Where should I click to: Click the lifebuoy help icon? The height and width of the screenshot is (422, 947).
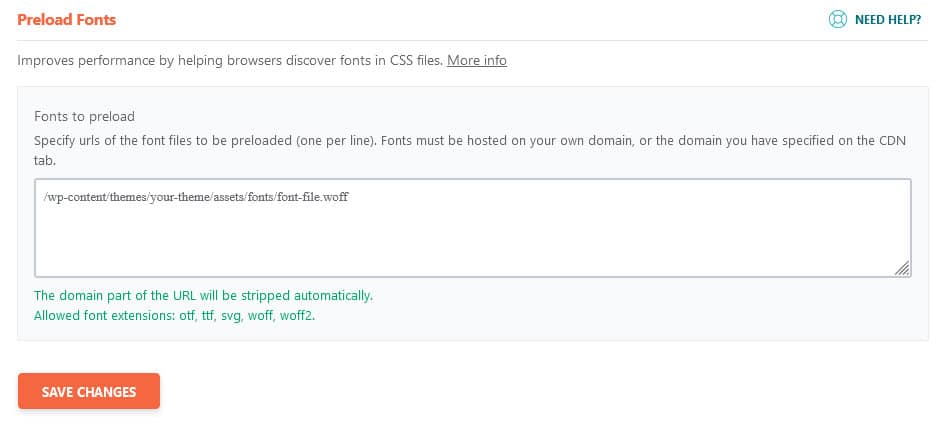[x=837, y=18]
